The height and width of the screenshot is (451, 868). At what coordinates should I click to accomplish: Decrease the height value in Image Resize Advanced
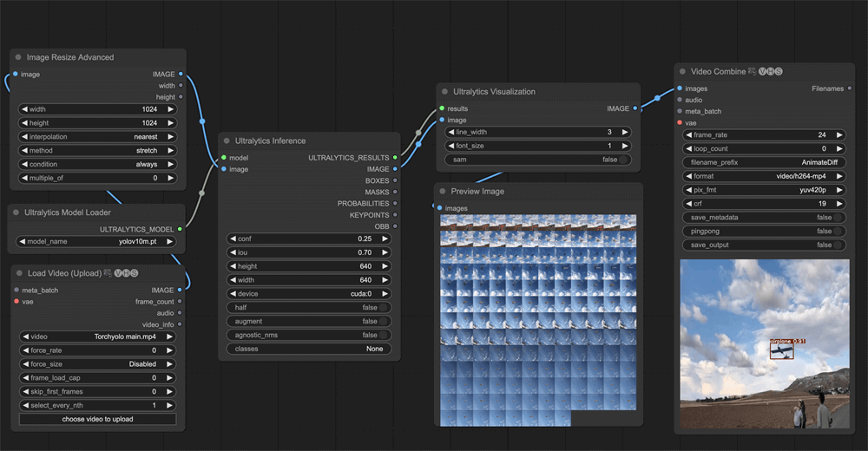24,123
